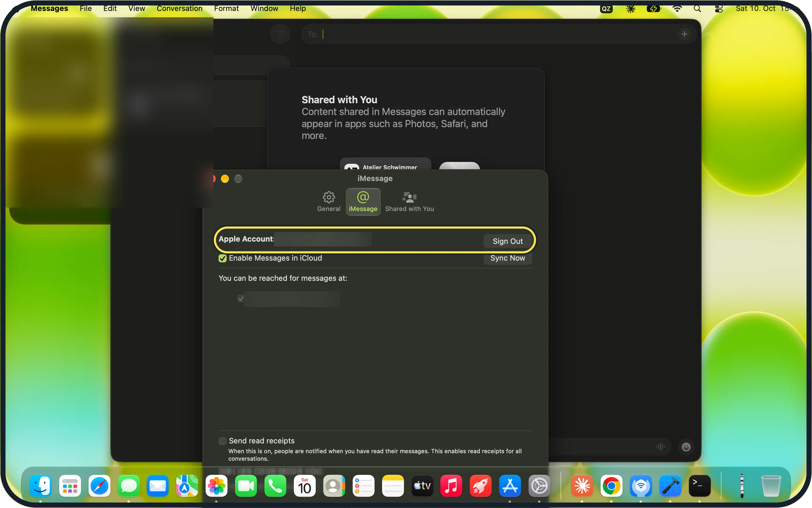
Task: Select the iMessage settings tab
Action: coord(363,202)
